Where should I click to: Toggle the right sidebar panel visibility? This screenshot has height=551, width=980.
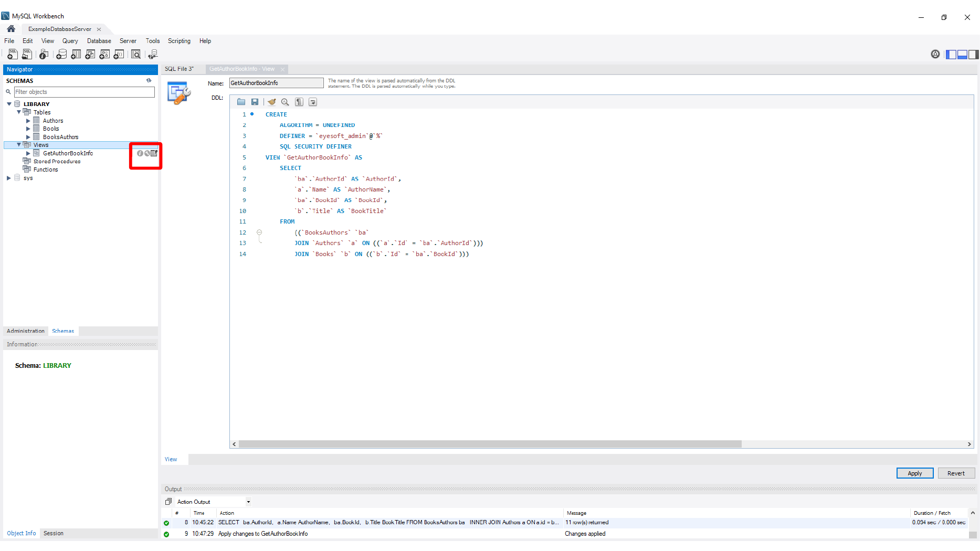pyautogui.click(x=973, y=55)
